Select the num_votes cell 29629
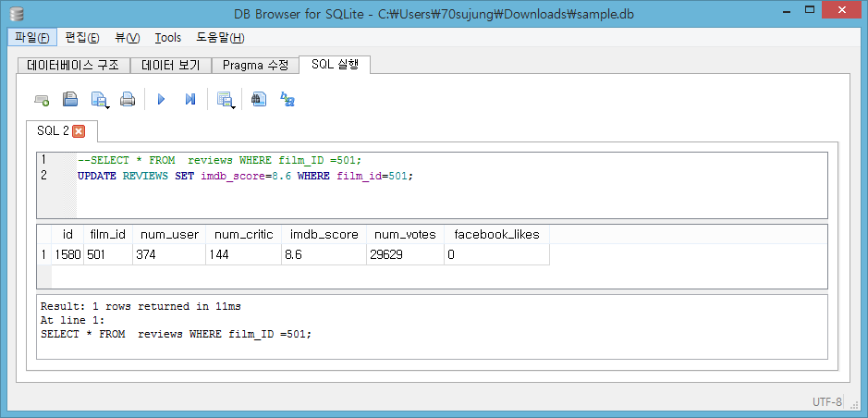The height and width of the screenshot is (418, 868). click(x=405, y=254)
